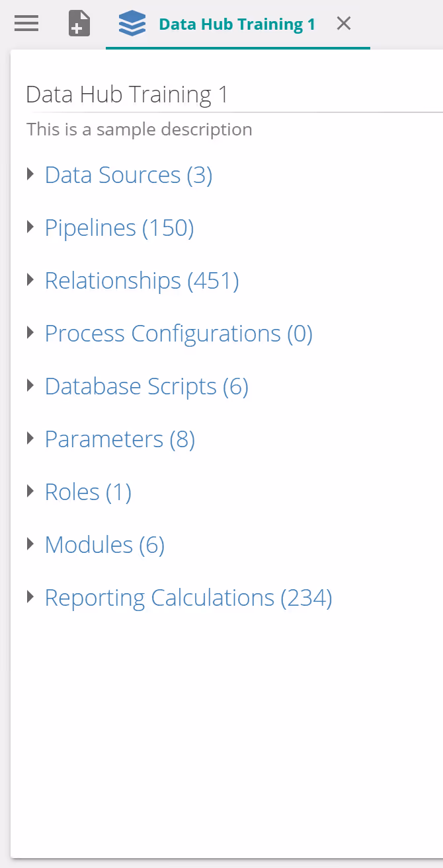This screenshot has height=868, width=443.
Task: Expand the Process Configurations arrow
Action: coord(30,333)
